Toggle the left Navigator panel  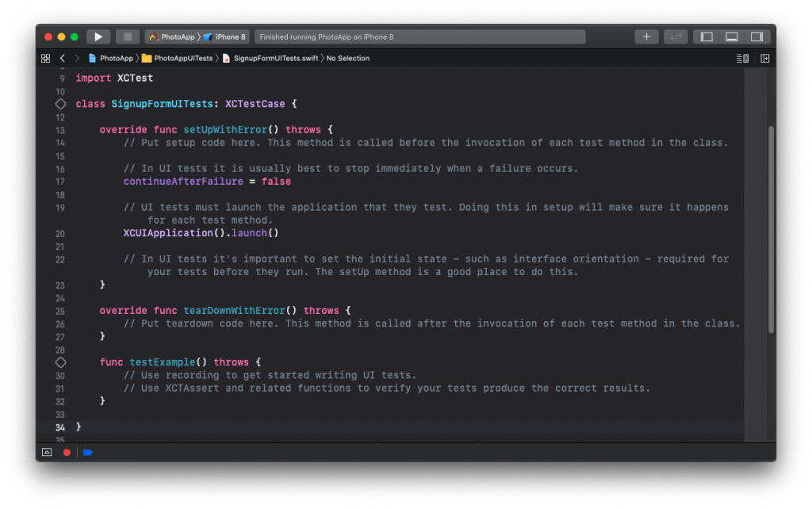707,36
